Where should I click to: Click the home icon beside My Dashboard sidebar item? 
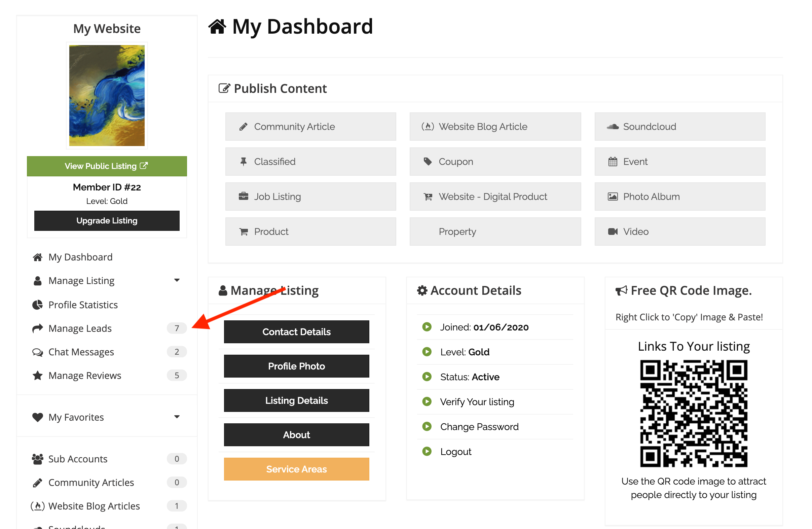point(38,257)
